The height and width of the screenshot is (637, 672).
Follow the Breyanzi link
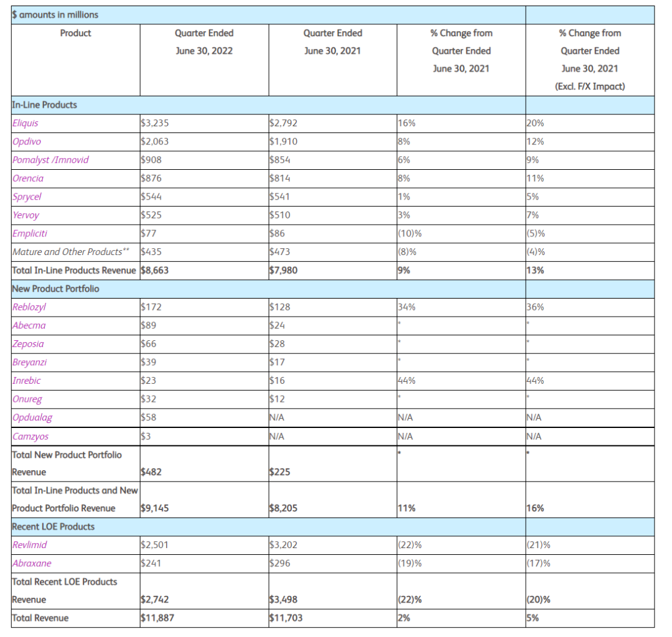[30, 363]
